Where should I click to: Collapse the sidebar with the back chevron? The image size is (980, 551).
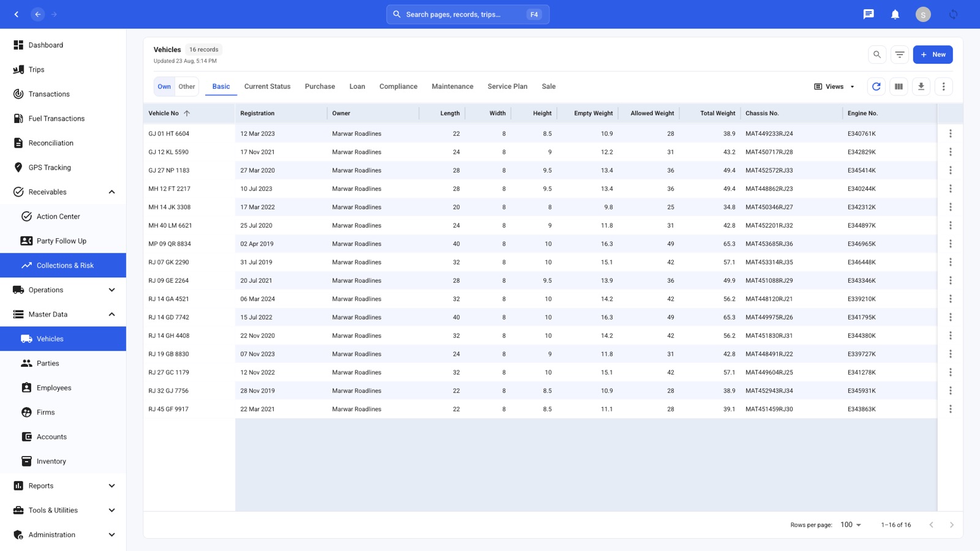pyautogui.click(x=17, y=14)
